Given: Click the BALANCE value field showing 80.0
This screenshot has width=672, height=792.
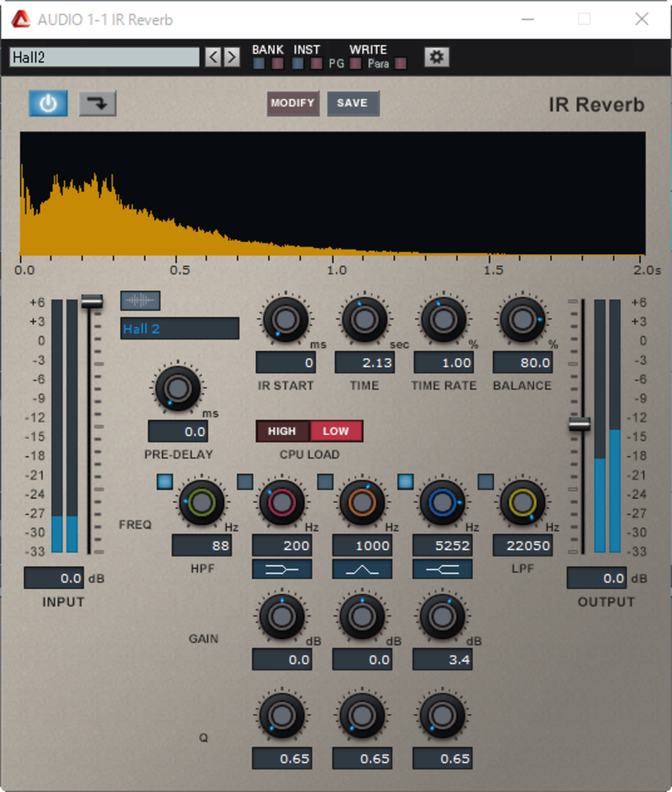Looking at the screenshot, I should tap(522, 363).
